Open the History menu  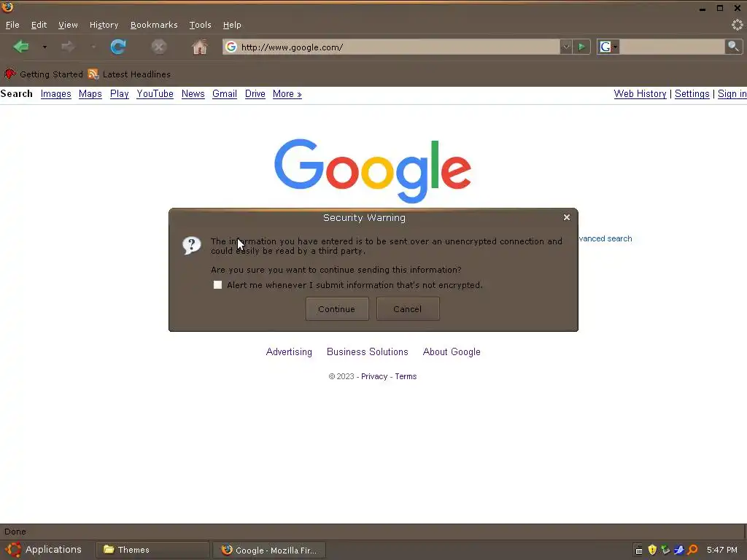click(x=104, y=25)
